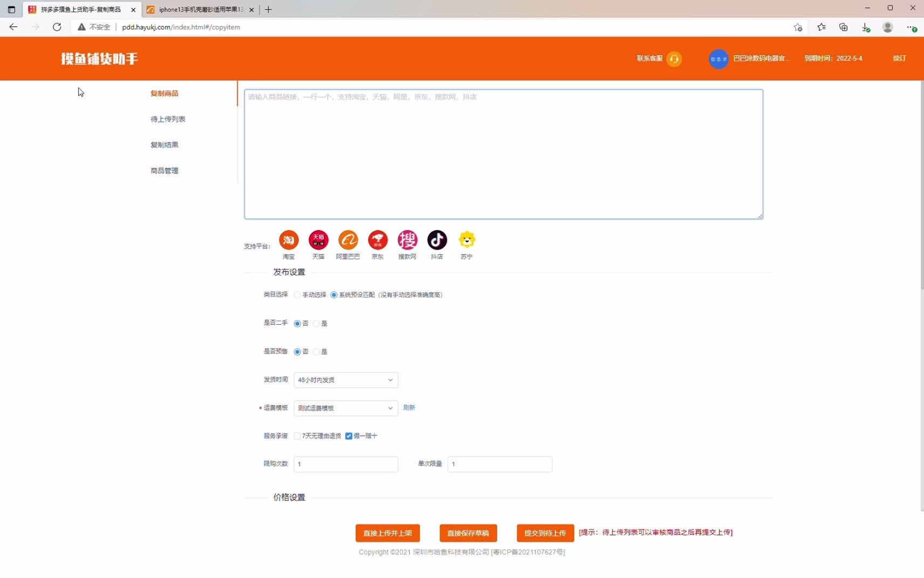Click the not-secure warning icon in the address bar

coord(81,27)
